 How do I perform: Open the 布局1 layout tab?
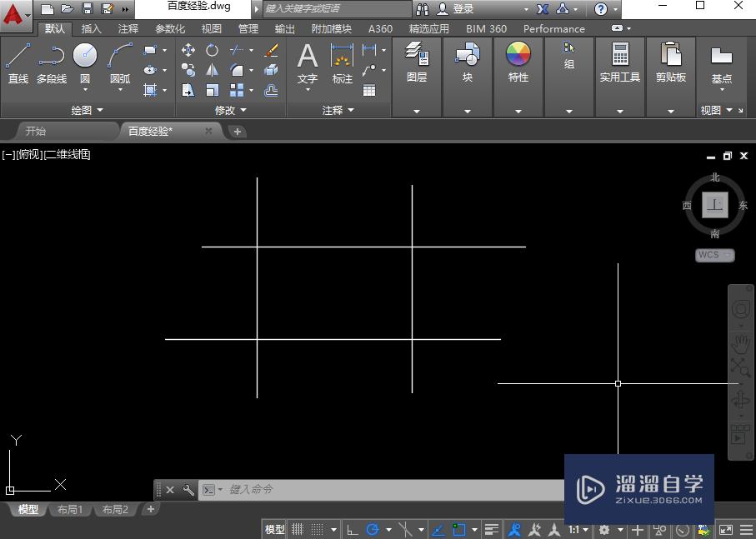(x=70, y=509)
